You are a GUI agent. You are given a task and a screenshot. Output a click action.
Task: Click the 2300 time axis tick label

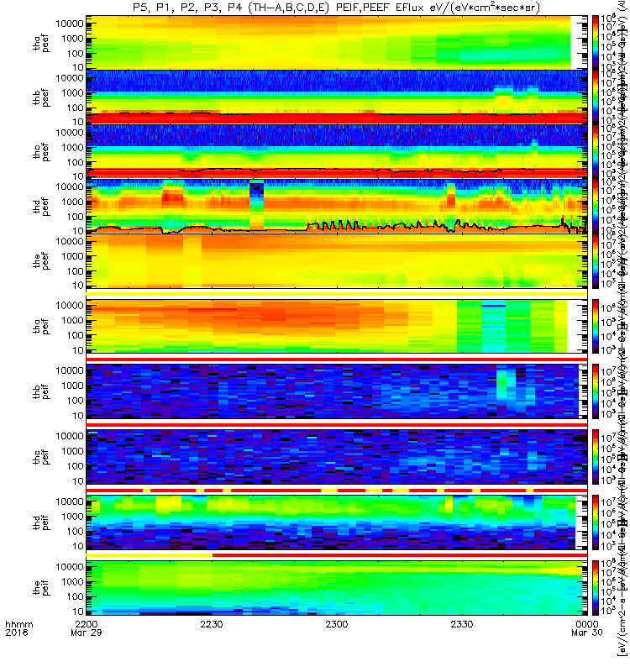tap(337, 624)
